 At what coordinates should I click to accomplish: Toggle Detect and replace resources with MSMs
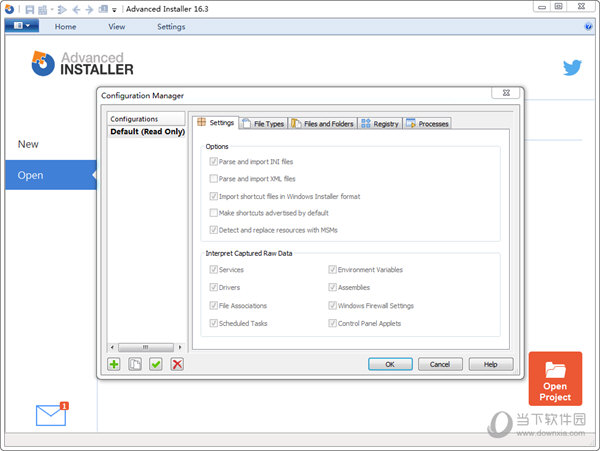214,230
